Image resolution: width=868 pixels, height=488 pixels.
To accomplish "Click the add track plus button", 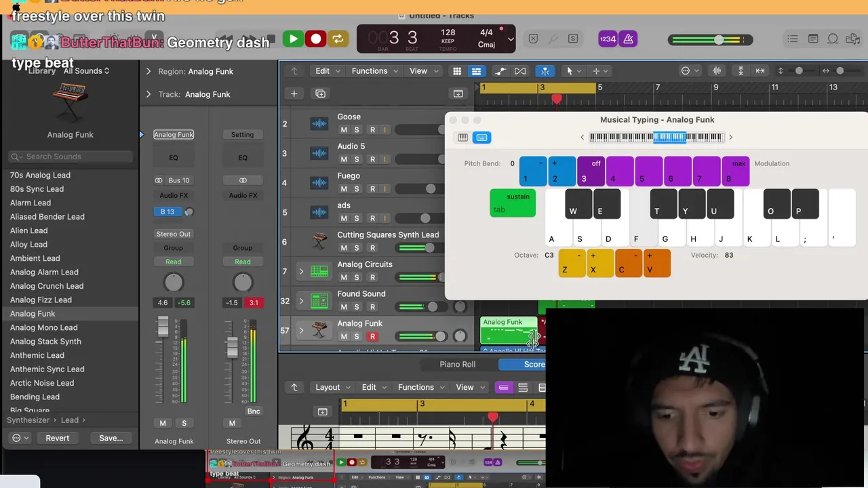I will (x=294, y=94).
